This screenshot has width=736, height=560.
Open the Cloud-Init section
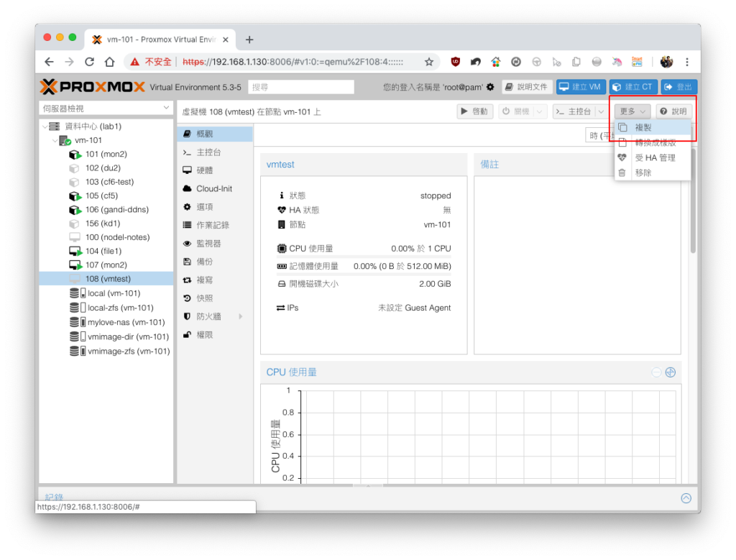tap(215, 188)
